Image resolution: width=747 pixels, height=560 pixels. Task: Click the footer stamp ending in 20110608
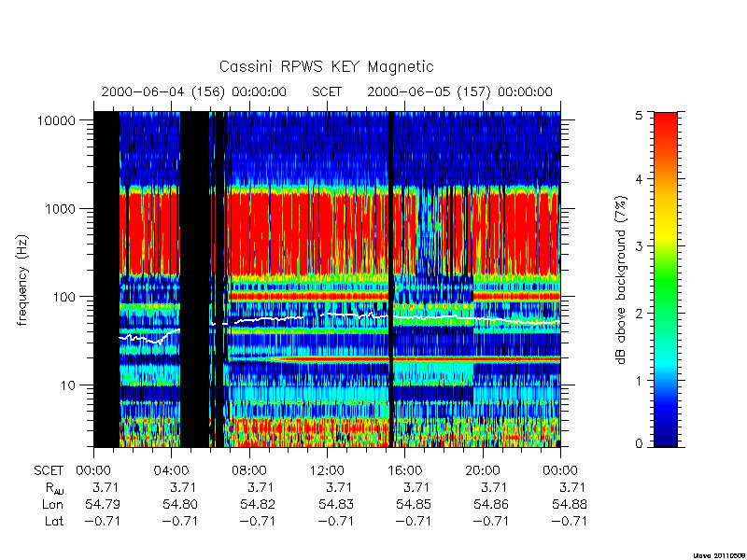(x=718, y=555)
